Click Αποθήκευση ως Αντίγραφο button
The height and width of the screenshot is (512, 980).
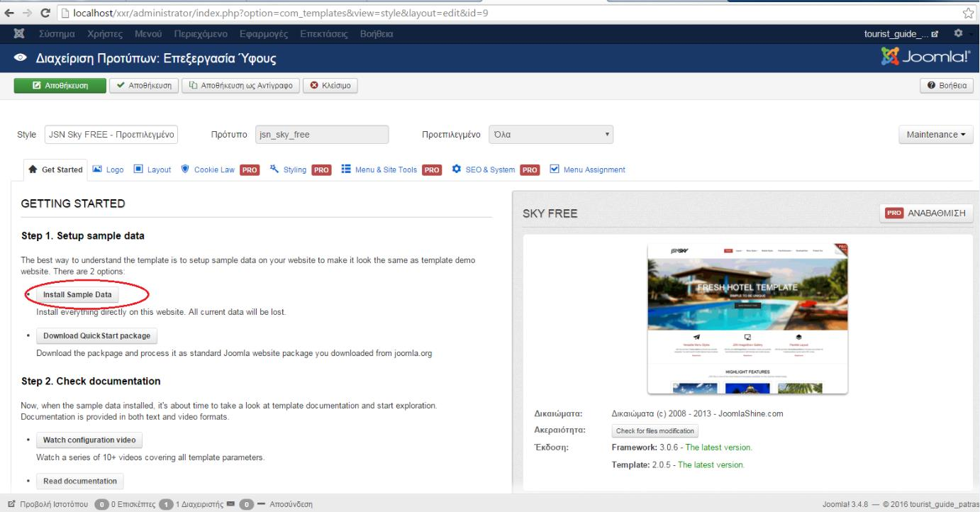click(241, 85)
